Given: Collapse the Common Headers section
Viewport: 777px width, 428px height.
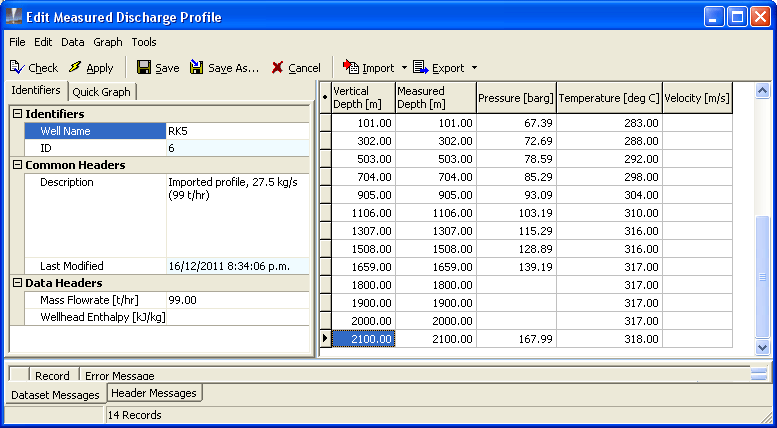Looking at the screenshot, I should coord(17,165).
